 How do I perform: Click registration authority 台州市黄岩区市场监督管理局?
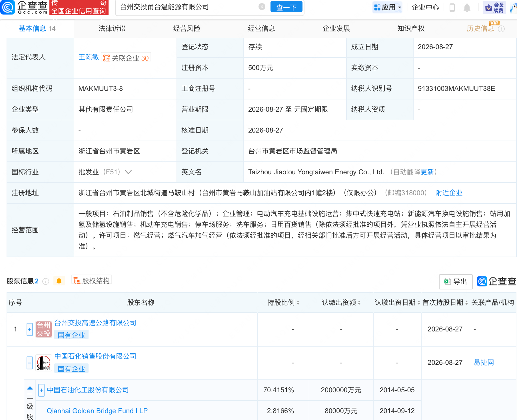292,151
